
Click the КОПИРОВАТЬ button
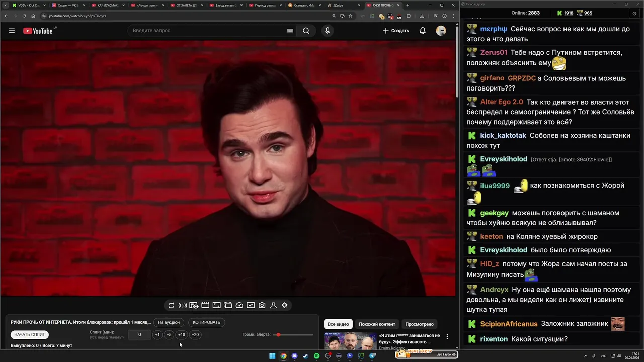coord(207,322)
